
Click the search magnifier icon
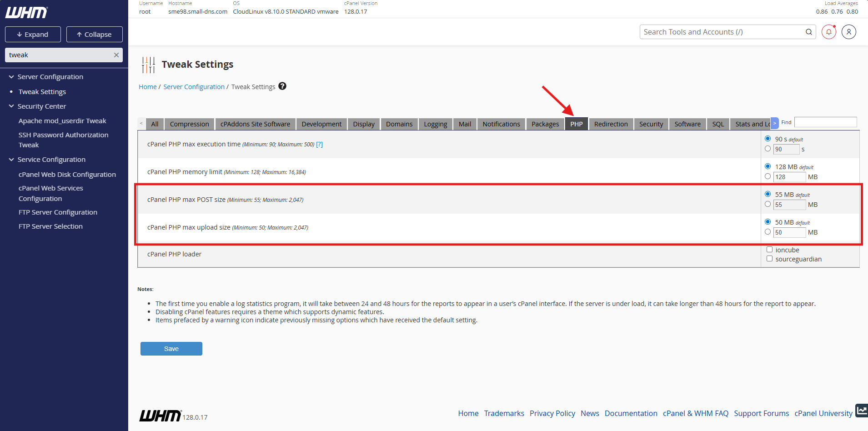tap(808, 32)
